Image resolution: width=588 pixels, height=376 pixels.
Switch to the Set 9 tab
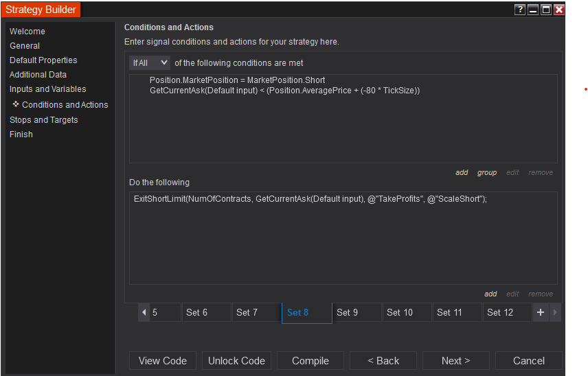coord(357,312)
